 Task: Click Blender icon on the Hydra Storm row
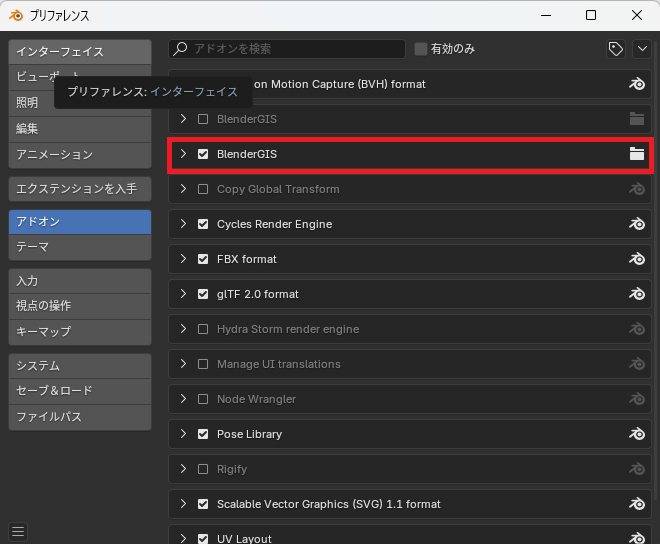coord(637,329)
